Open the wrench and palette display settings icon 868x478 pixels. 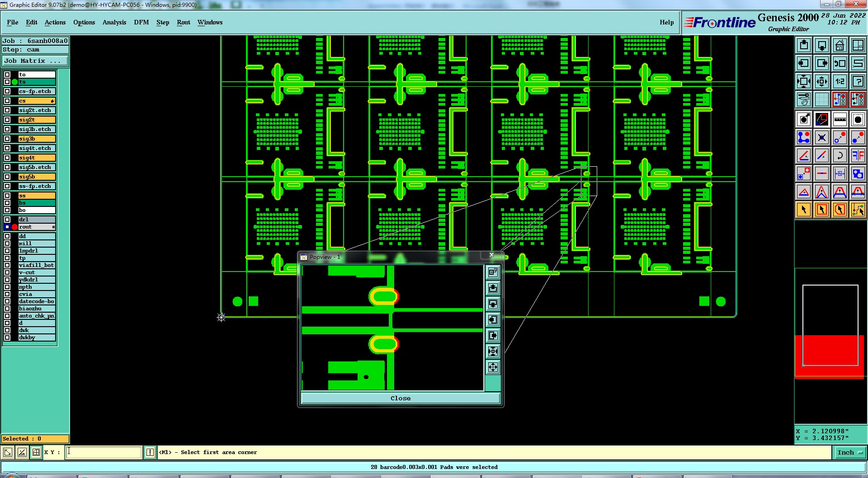pyautogui.click(x=804, y=99)
